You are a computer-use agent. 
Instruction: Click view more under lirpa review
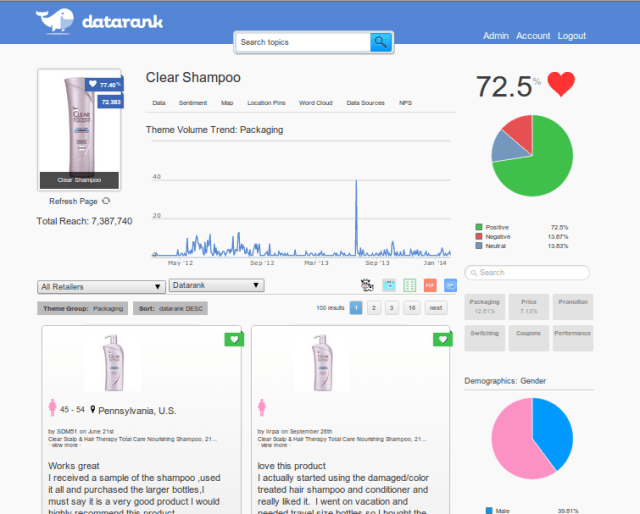[x=274, y=445]
